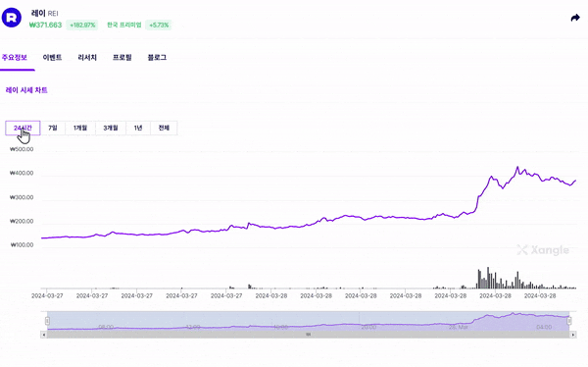Select the 전체 chart range
This screenshot has height=367, width=588.
click(164, 129)
